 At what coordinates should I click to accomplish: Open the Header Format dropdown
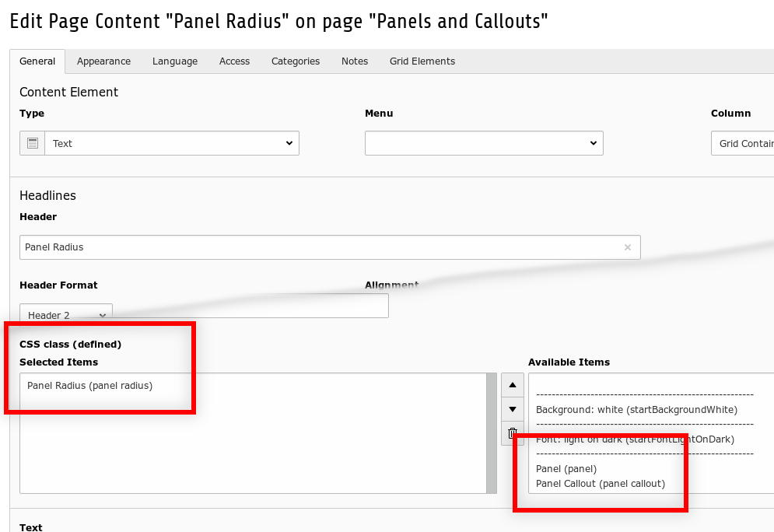[66, 315]
